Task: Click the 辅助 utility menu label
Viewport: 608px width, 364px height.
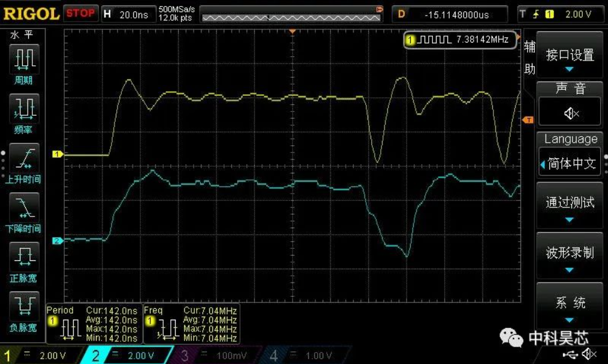Action: [529, 58]
